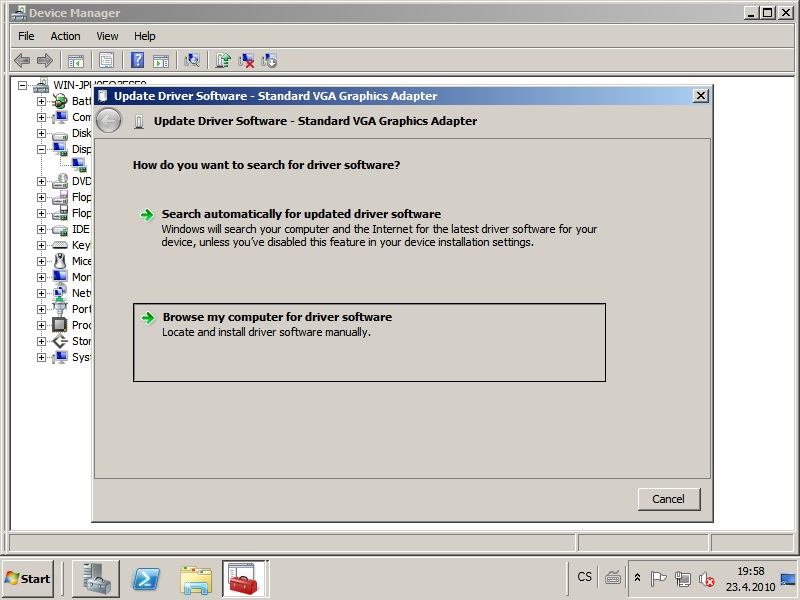Click the Update Driver Software toolbar icon
800x600 pixels.
click(222, 61)
